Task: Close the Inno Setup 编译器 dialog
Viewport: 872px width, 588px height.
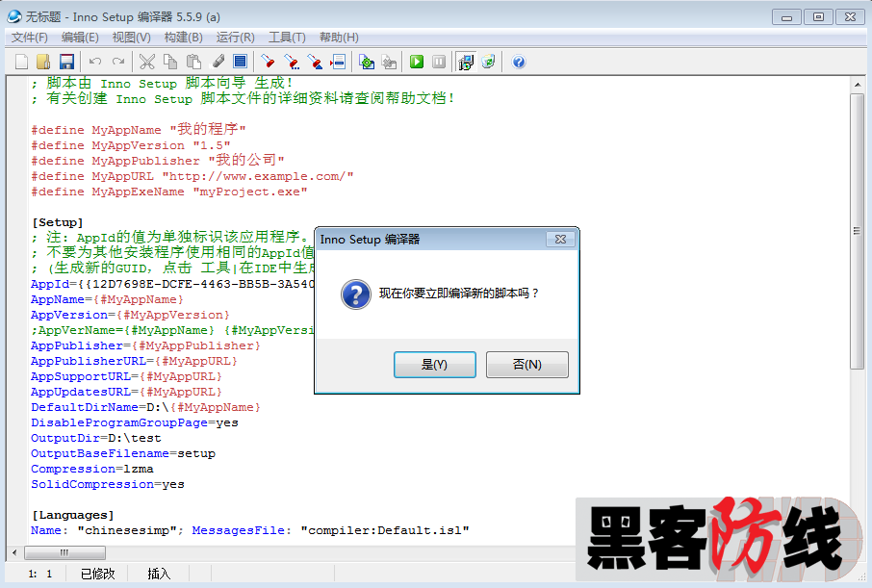Action: [x=560, y=240]
